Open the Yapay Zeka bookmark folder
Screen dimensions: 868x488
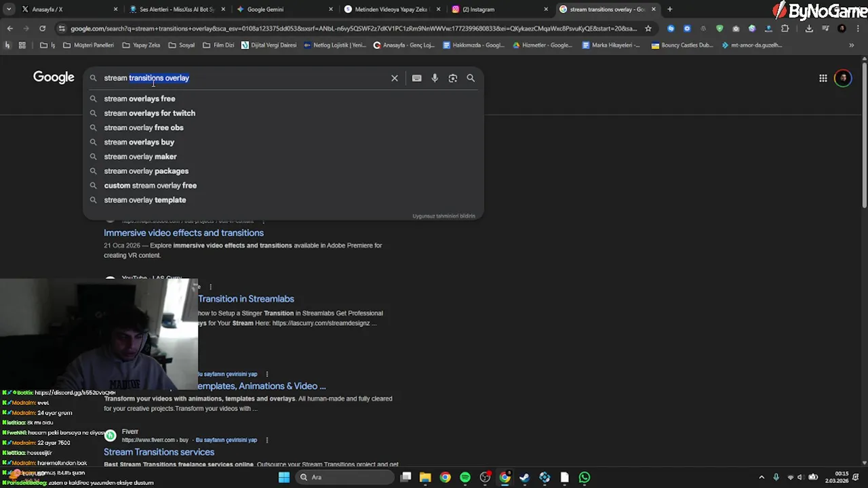[141, 45]
